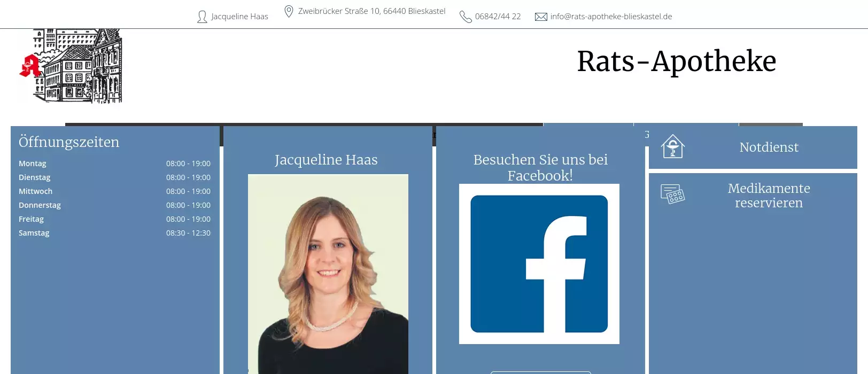Image resolution: width=868 pixels, height=374 pixels.
Task: Click the Jacqueline Haas tile heading
Action: (x=326, y=160)
